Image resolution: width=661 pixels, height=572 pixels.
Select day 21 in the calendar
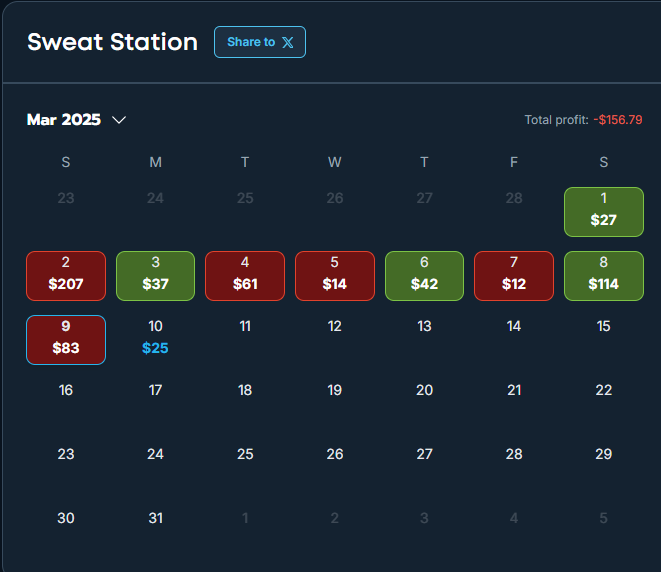coord(514,390)
